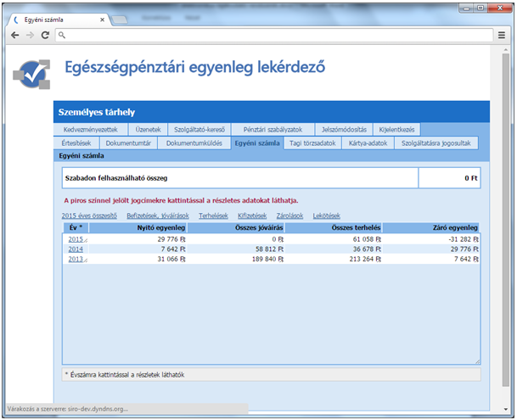
Task: Select the 58 812 Ft credit value
Action: coord(270,249)
